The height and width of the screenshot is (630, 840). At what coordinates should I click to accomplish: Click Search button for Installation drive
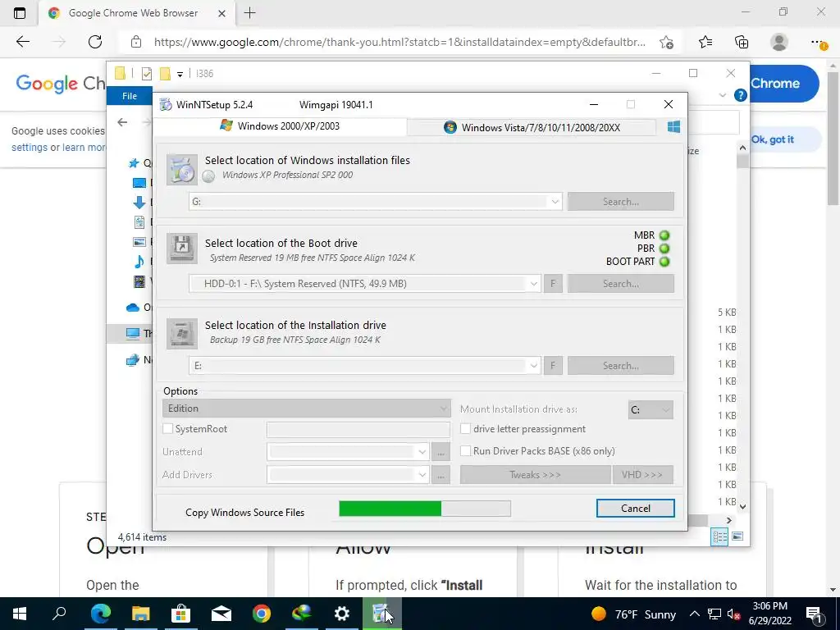click(620, 366)
